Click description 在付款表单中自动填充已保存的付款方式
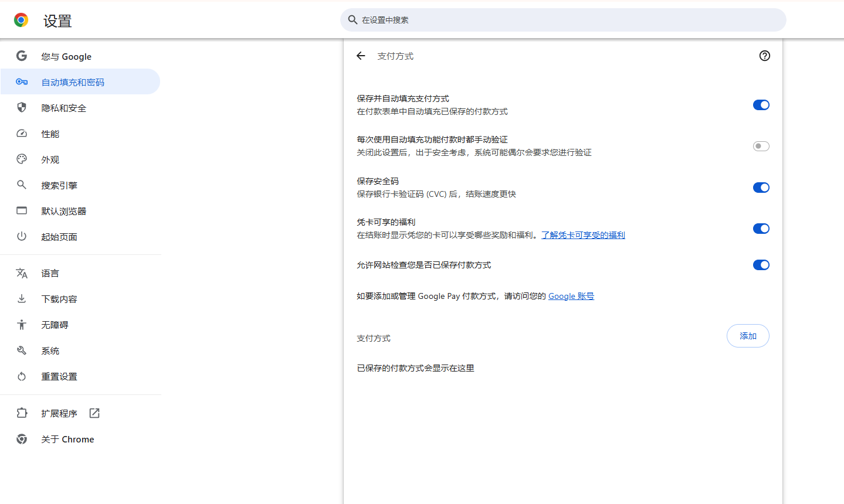 click(x=432, y=111)
